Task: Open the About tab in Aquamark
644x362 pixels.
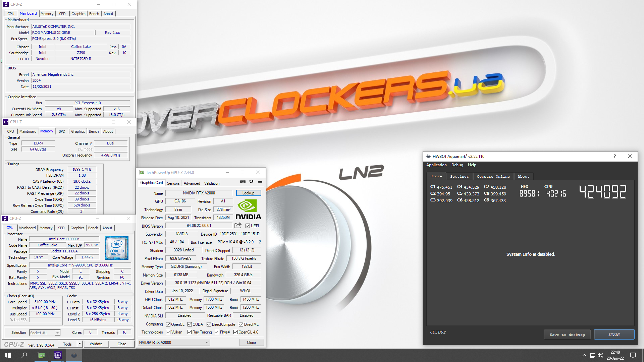Action: coord(523,177)
